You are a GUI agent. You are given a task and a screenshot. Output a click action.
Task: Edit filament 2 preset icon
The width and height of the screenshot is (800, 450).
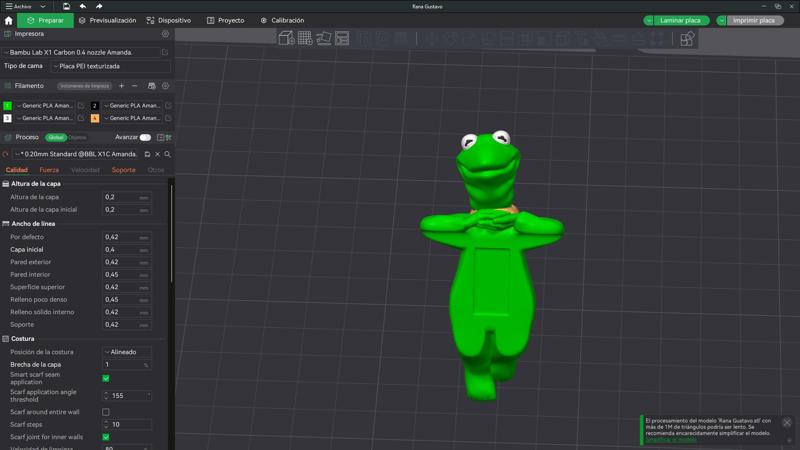tap(168, 106)
